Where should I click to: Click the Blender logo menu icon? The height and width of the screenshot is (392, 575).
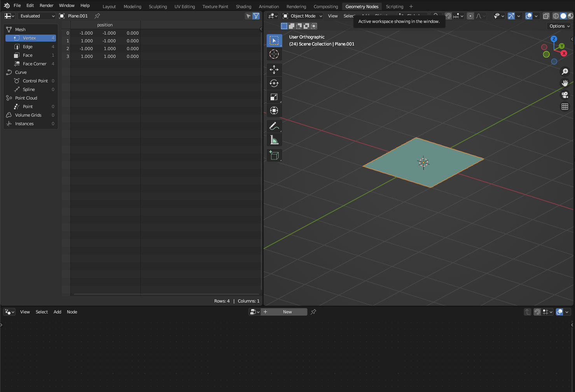point(7,5)
